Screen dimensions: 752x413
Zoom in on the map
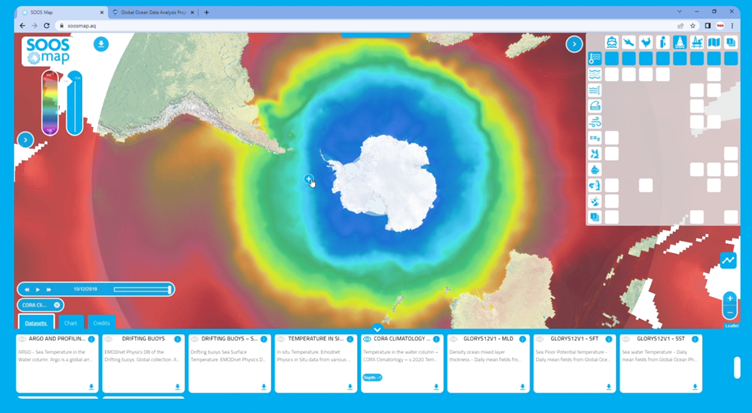coord(730,298)
